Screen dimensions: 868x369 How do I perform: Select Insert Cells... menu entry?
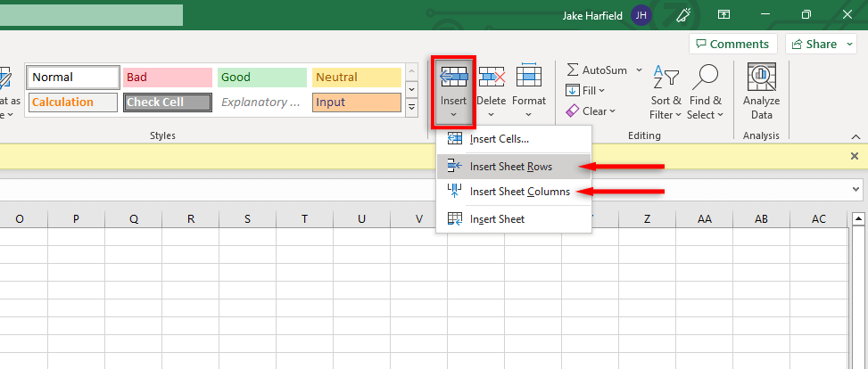(x=500, y=139)
